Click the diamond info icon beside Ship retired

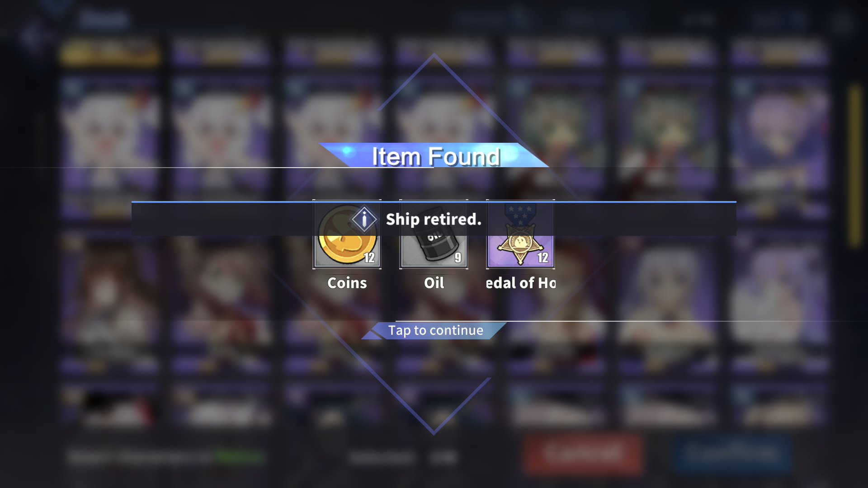tap(364, 219)
